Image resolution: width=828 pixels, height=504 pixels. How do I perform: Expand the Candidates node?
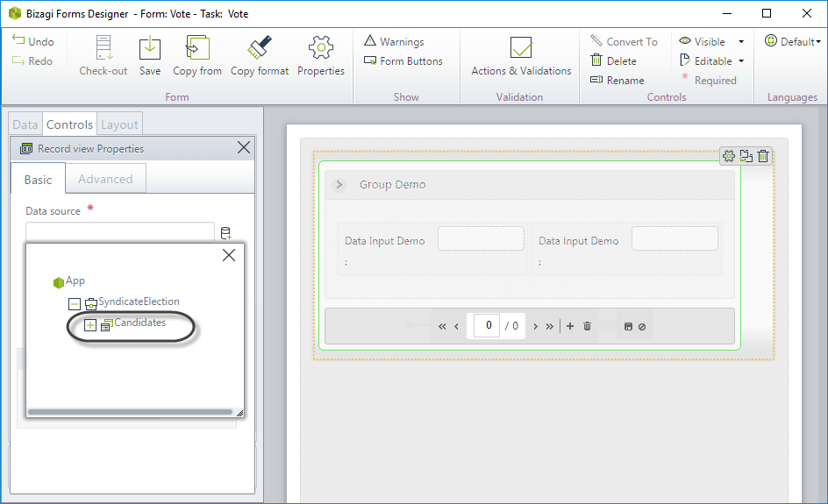point(90,325)
